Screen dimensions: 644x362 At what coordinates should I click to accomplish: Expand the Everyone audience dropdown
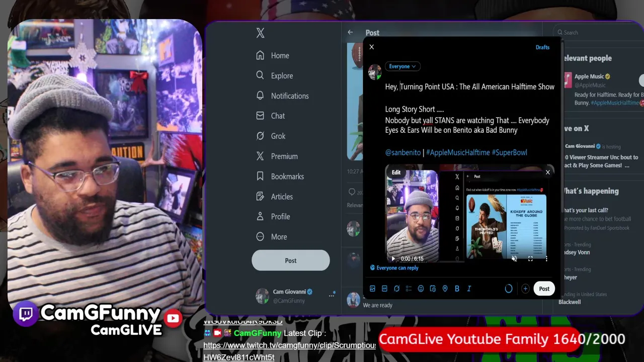[x=403, y=66]
